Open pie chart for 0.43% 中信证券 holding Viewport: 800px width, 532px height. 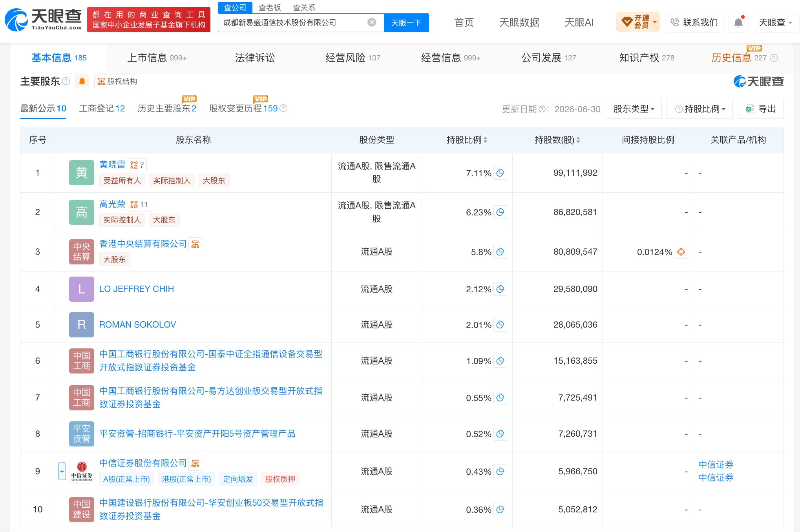point(500,472)
